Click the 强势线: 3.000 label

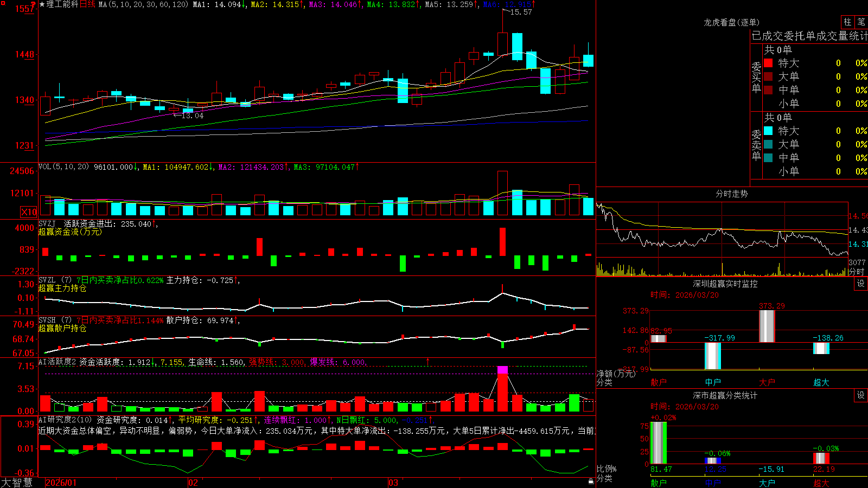click(x=277, y=362)
